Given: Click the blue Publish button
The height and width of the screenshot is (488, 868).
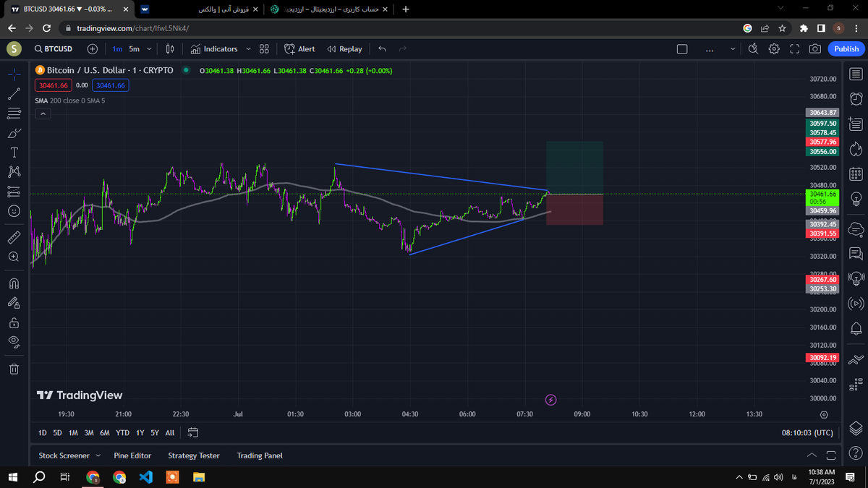Looking at the screenshot, I should coord(846,49).
